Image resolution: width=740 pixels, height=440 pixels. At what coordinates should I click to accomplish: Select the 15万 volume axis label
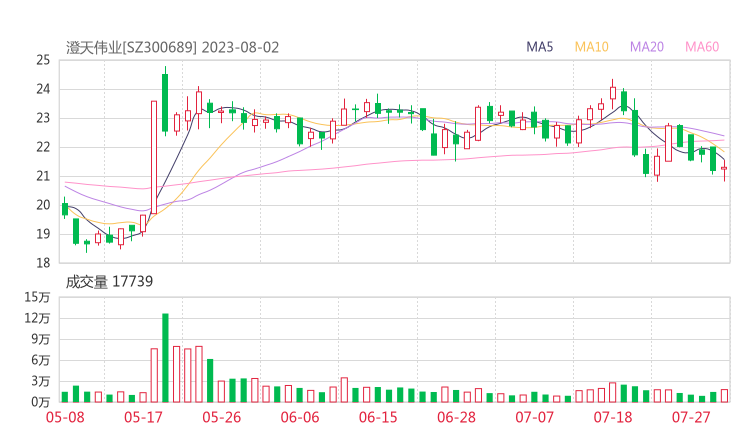click(38, 297)
